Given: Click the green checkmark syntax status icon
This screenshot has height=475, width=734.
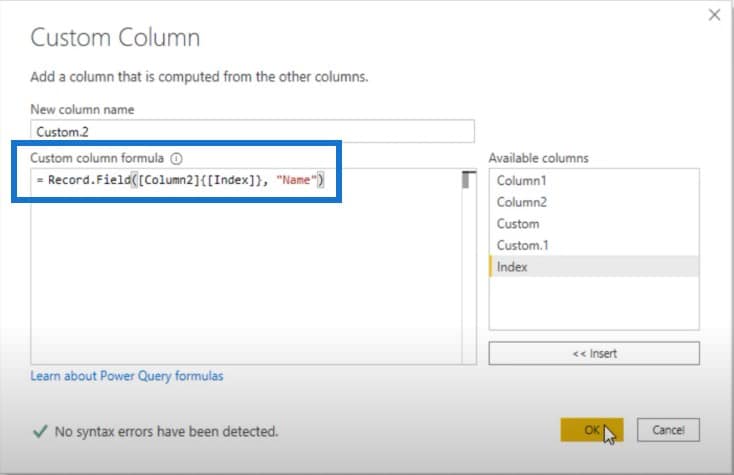Looking at the screenshot, I should coord(40,431).
